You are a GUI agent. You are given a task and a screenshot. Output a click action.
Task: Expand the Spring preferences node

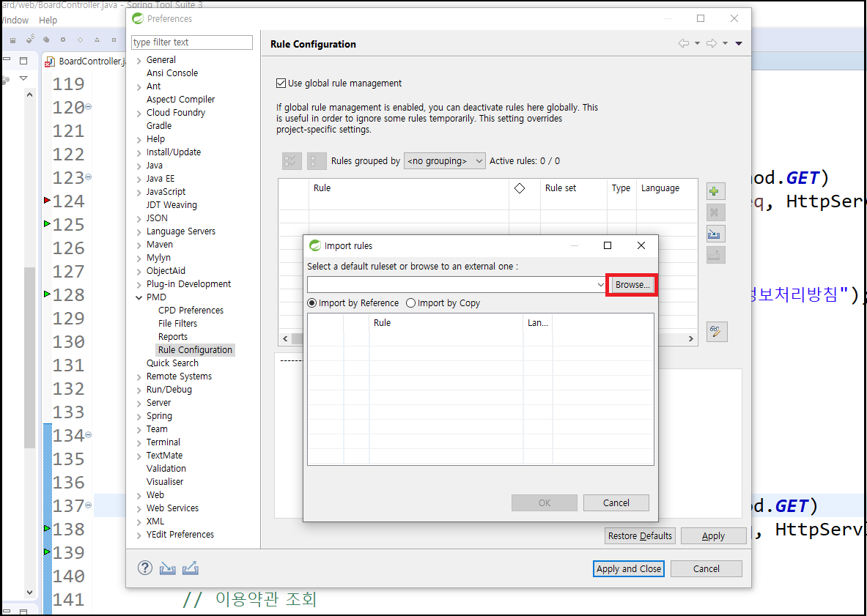(x=139, y=416)
